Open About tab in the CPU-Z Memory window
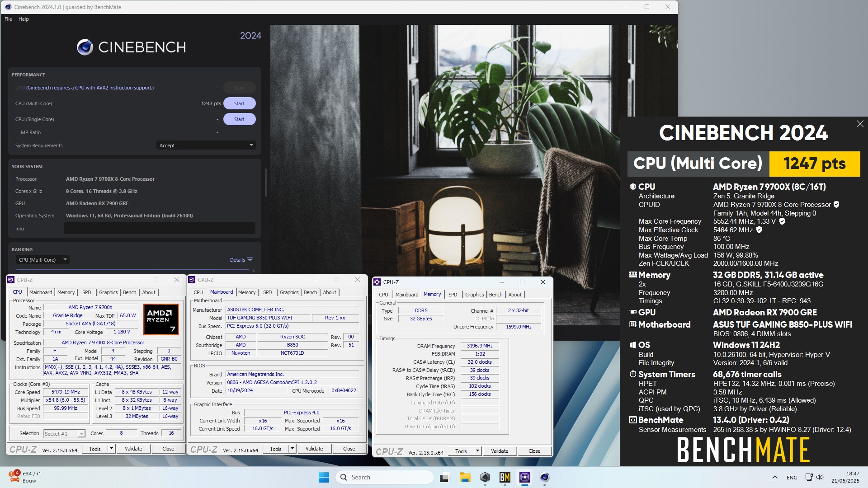868x488 pixels. 515,295
